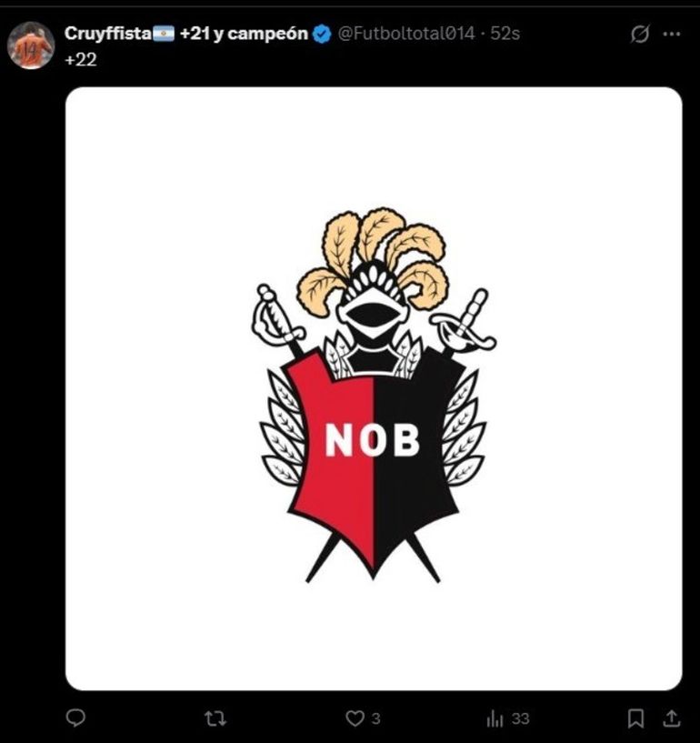Click the Grok explain icon

coord(640,35)
